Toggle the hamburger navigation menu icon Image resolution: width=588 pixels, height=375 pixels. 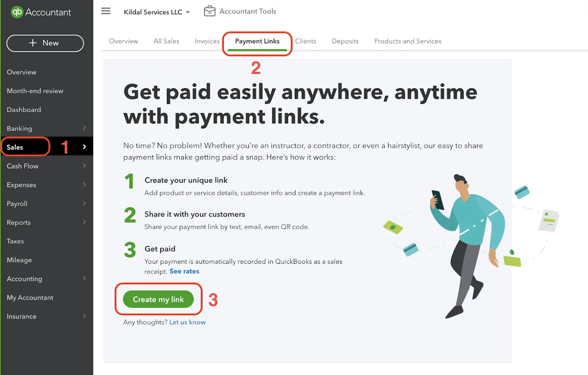click(x=106, y=11)
